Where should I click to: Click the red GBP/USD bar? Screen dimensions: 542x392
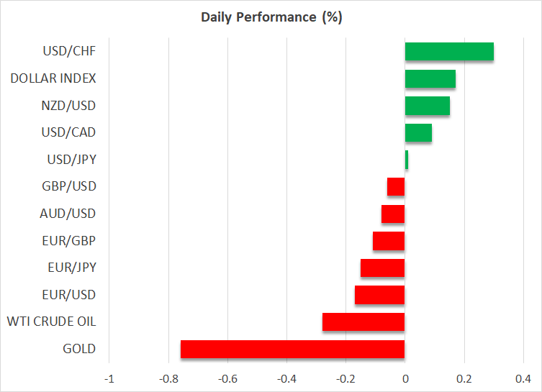(x=396, y=187)
